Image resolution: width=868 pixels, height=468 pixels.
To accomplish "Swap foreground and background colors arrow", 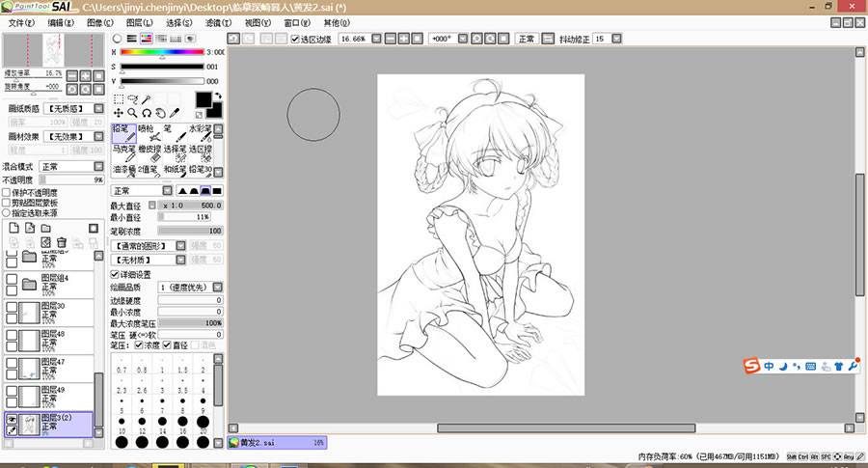I will (218, 96).
